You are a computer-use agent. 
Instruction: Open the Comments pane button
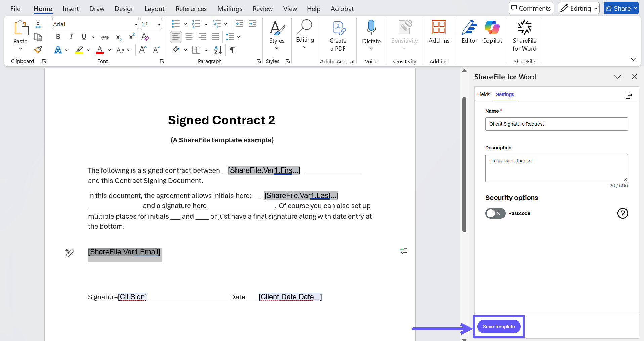pyautogui.click(x=531, y=8)
